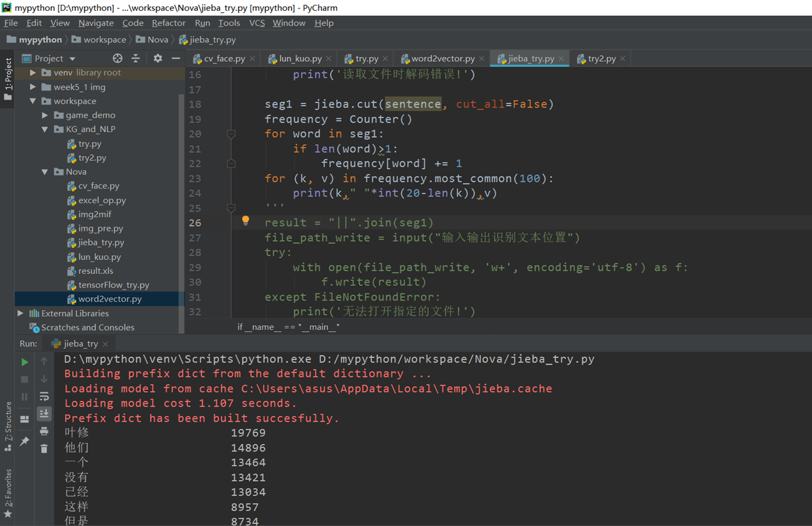Hide the Project panel with minus icon
The height and width of the screenshot is (526, 812).
[x=176, y=58]
